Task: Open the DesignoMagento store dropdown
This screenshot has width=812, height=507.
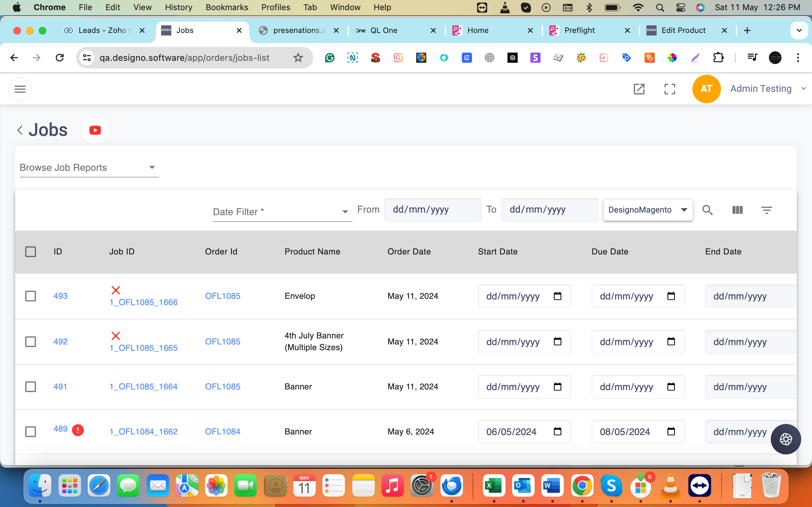Action: (648, 210)
